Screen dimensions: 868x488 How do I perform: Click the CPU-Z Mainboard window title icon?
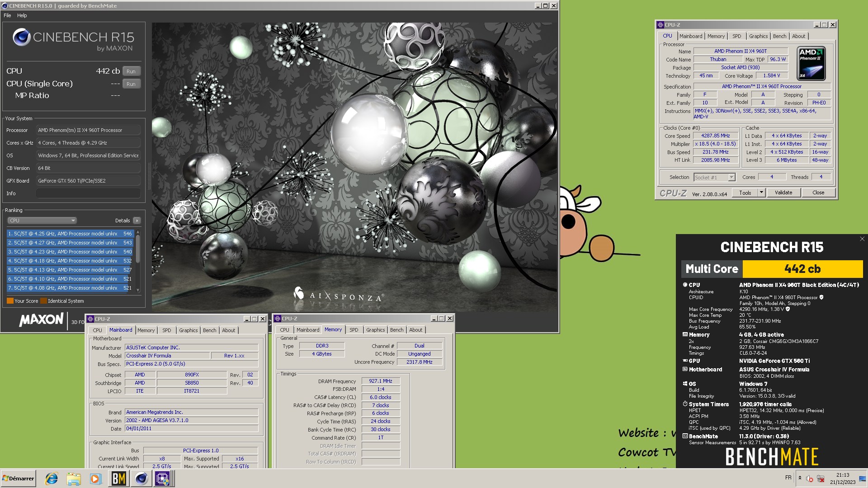tap(90, 319)
